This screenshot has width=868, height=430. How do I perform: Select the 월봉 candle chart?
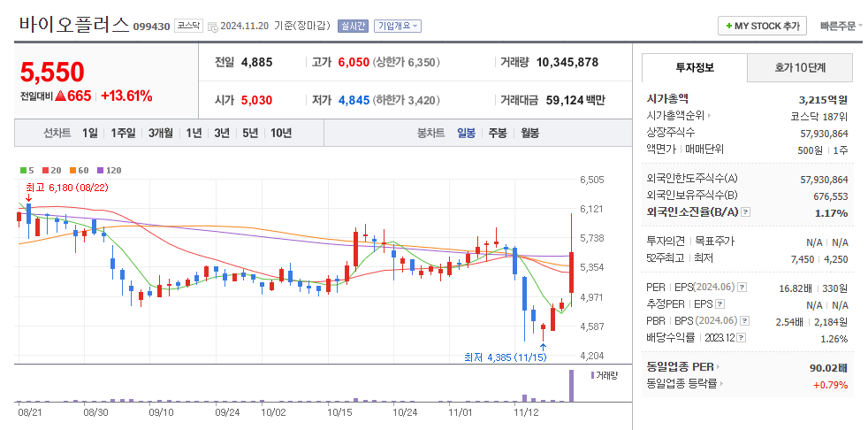point(529,133)
